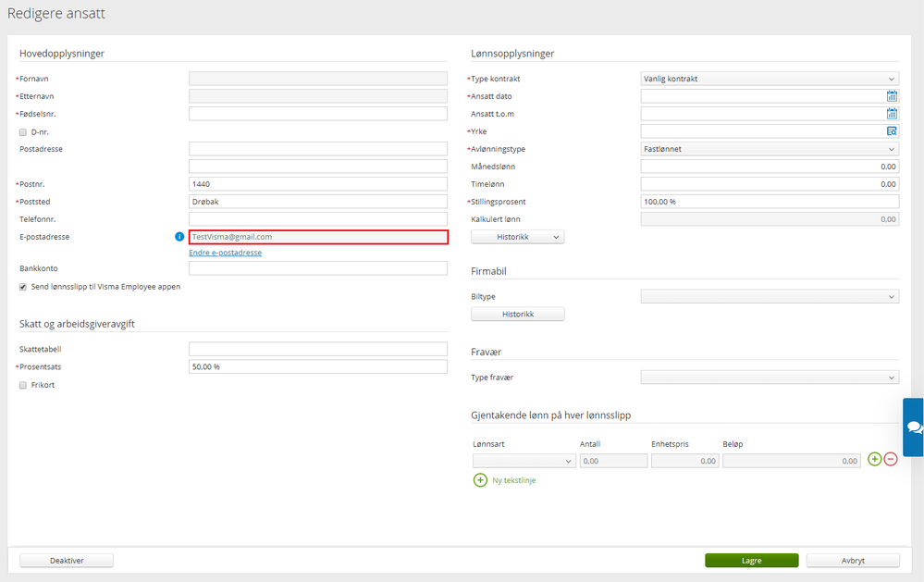Click the info icon beside E-postadresse
This screenshot has height=582, width=924.
[x=179, y=237]
